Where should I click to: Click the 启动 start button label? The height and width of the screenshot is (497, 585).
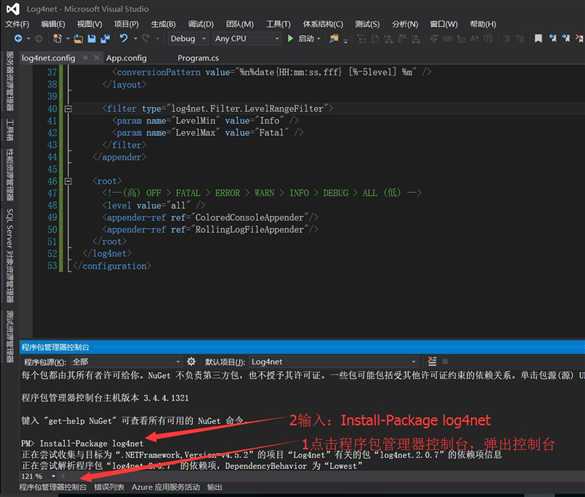pos(306,38)
